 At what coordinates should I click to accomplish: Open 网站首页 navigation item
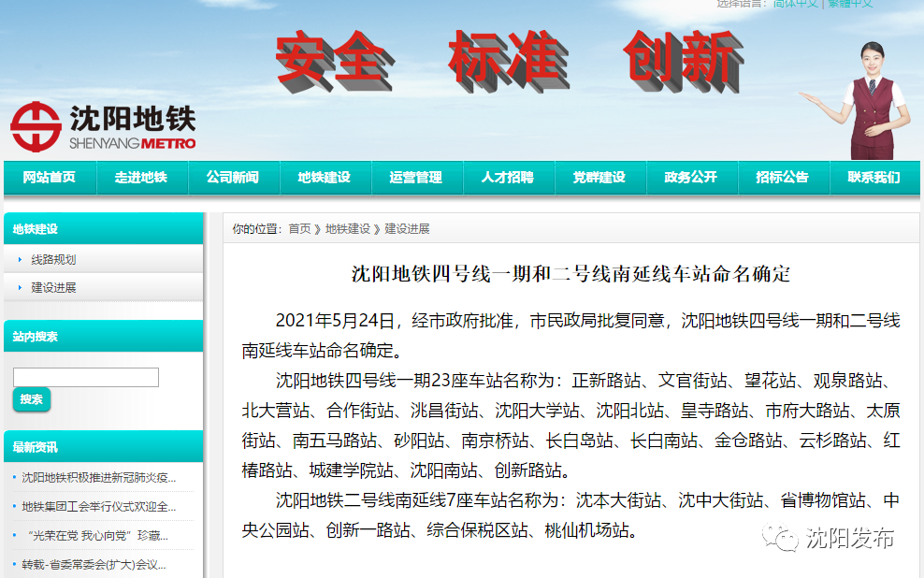(x=50, y=178)
